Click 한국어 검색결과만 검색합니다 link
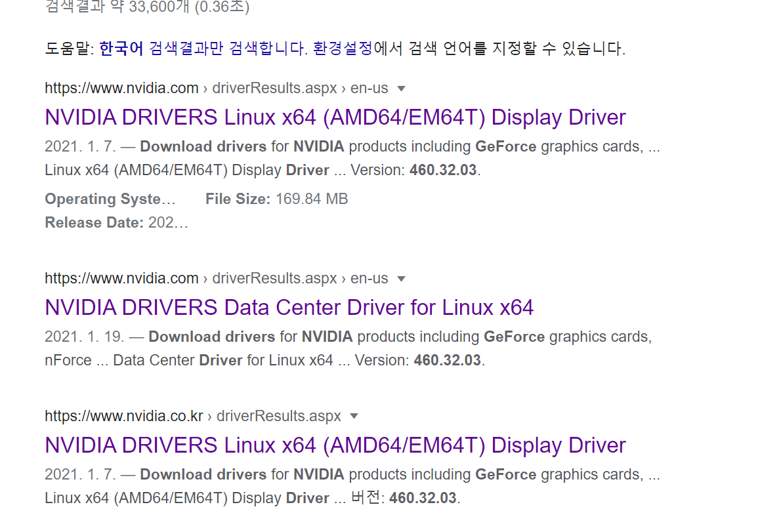 (203, 49)
